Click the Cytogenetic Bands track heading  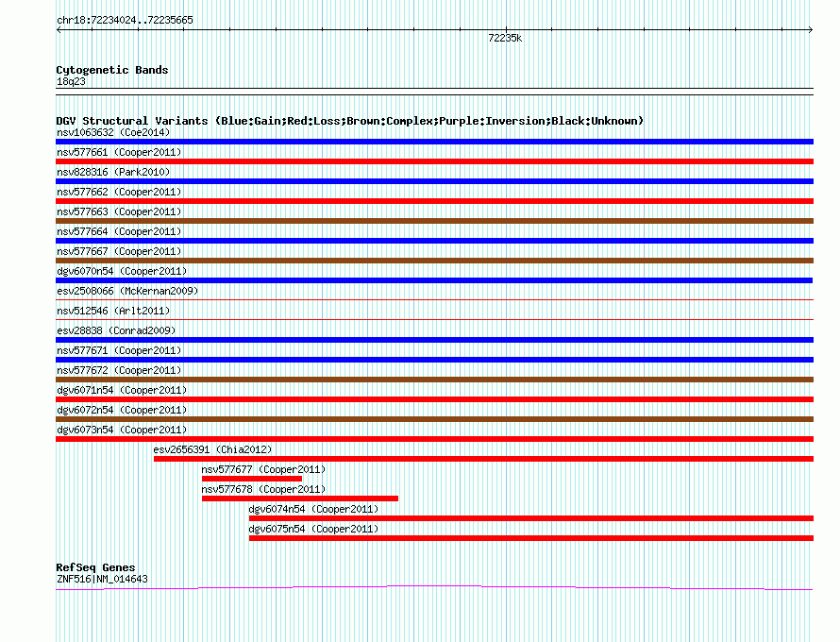coord(112,70)
